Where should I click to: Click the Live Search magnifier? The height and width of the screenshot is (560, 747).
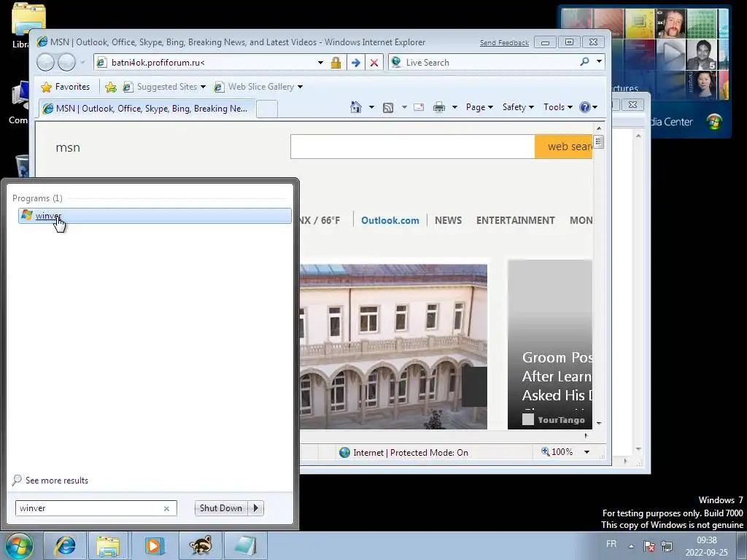pos(584,62)
